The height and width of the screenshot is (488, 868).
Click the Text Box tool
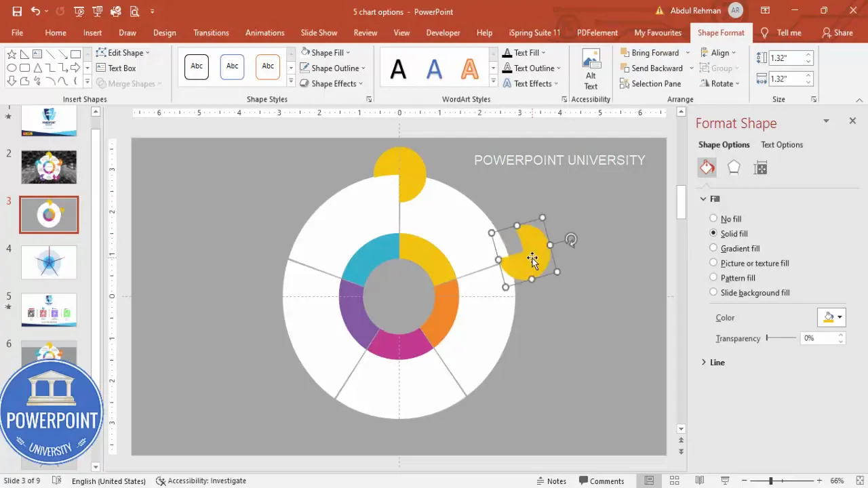pyautogui.click(x=116, y=68)
